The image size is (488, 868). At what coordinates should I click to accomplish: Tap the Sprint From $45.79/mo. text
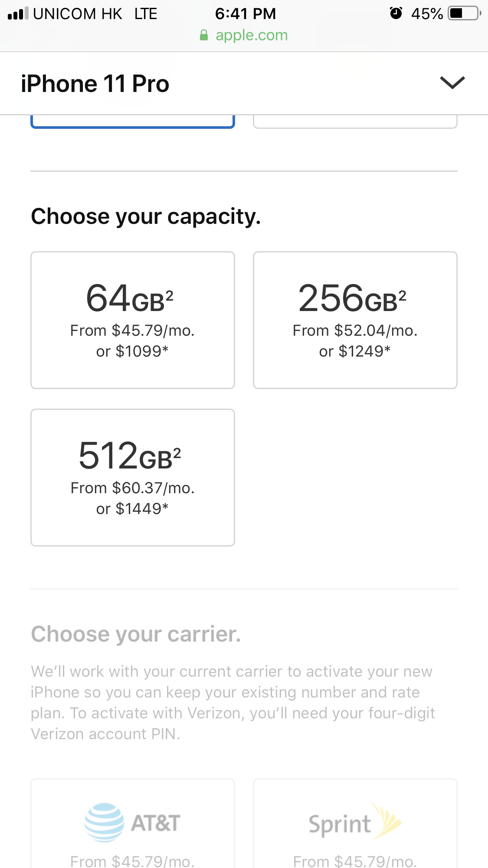pyautogui.click(x=355, y=861)
